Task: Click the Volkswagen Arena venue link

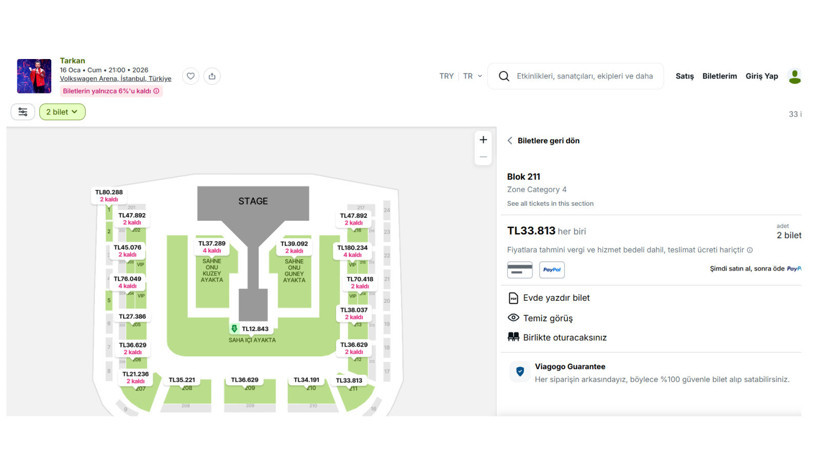Action: point(115,79)
